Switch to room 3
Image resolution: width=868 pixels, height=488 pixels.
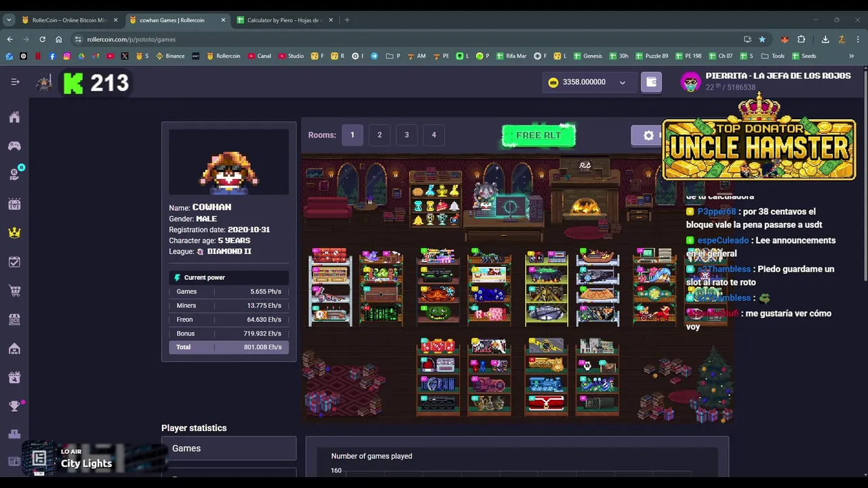coord(407,135)
